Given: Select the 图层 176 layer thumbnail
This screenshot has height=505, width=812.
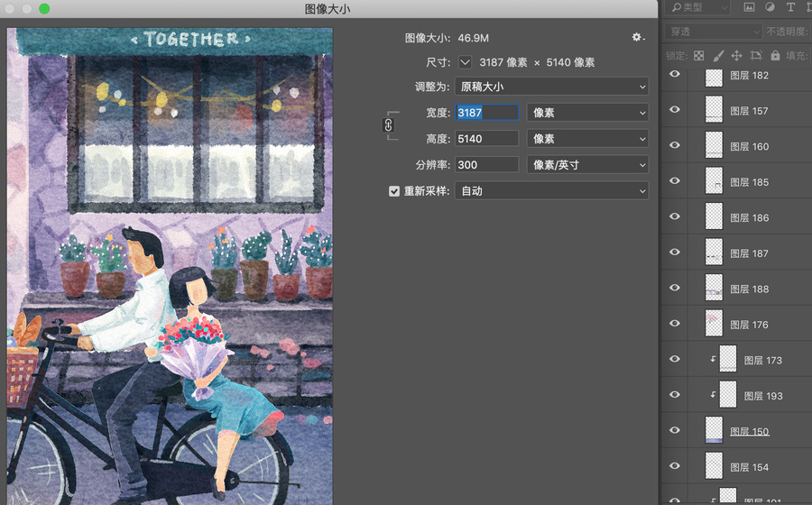Looking at the screenshot, I should [715, 324].
